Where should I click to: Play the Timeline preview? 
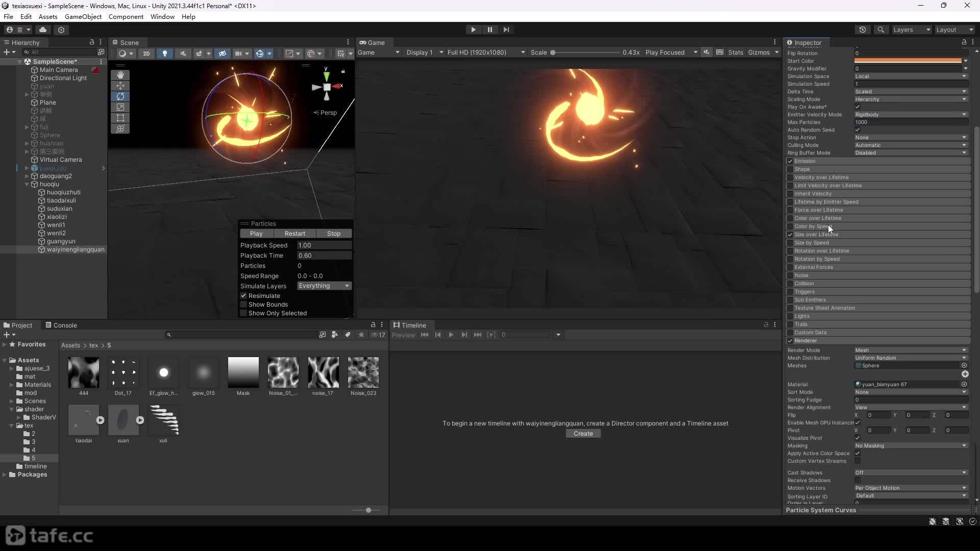[451, 335]
